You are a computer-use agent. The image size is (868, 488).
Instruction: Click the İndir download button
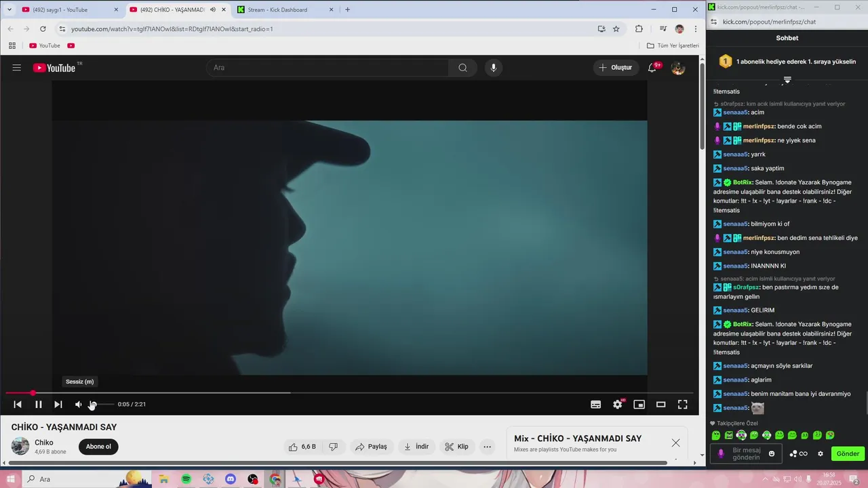click(x=416, y=447)
